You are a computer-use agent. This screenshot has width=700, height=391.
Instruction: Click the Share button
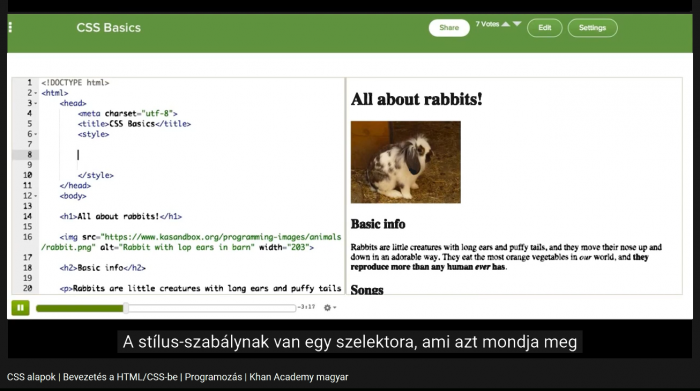(x=449, y=28)
